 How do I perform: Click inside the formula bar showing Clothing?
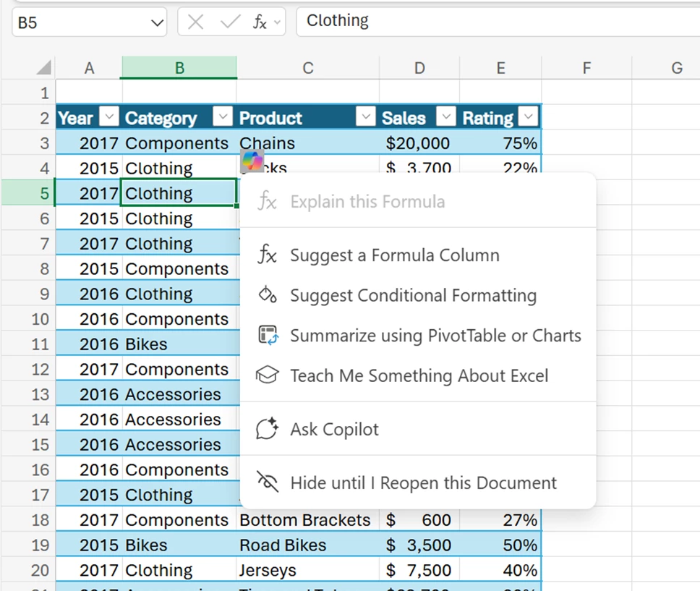click(498, 21)
